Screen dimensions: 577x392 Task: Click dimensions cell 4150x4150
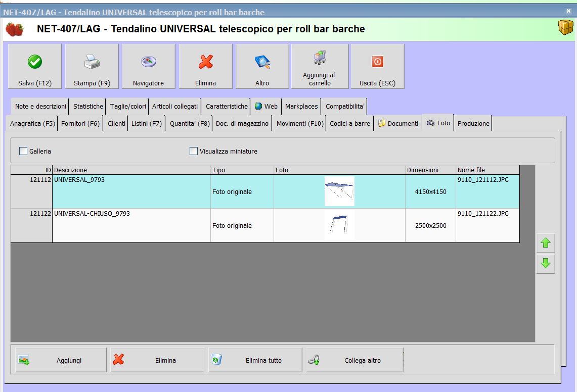[430, 191]
